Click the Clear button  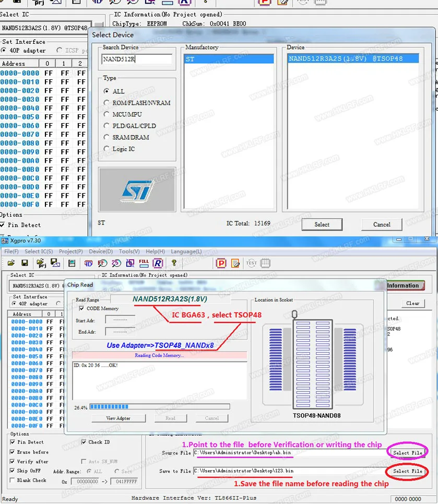click(413, 304)
